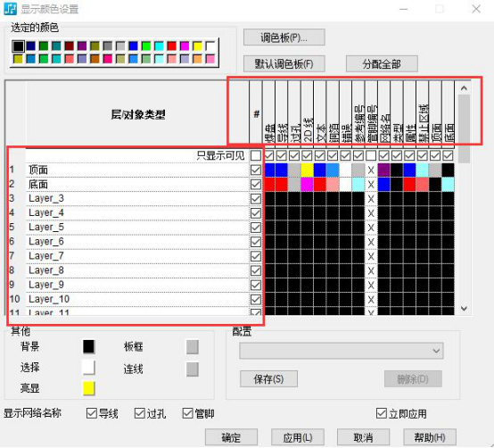Image resolution: width=494 pixels, height=448 pixels.
Task: Toggle the 只显示可见 checkbox
Action: [x=256, y=155]
